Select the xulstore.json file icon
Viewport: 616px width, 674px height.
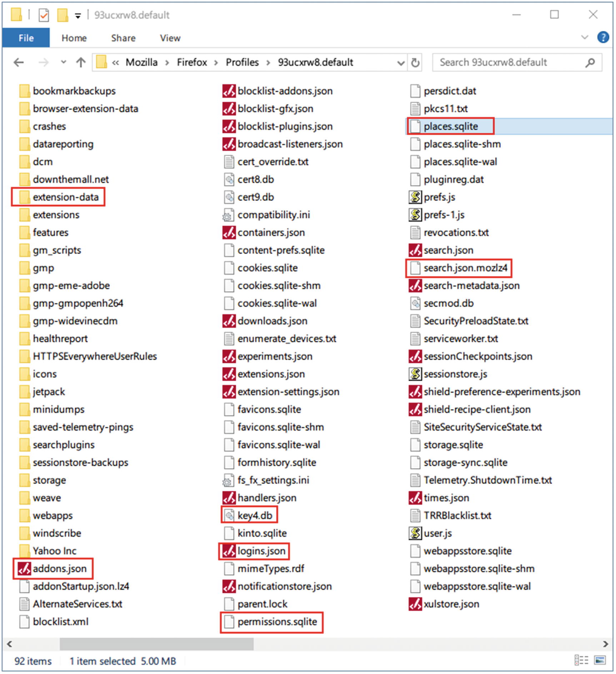pos(415,604)
